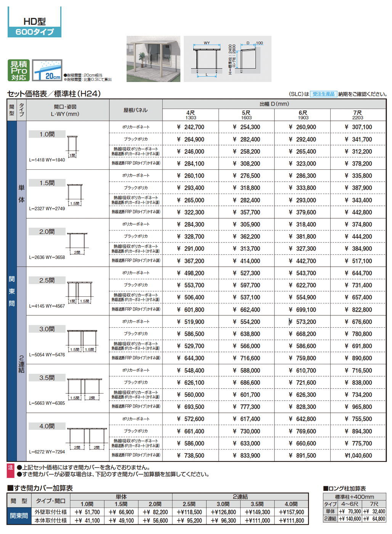Select the 4.0間 size label in price table

[47, 426]
